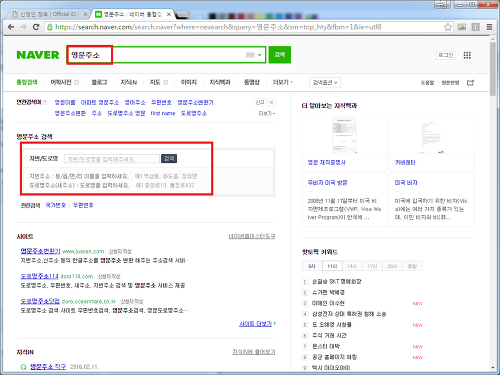The image size is (500, 375).
Task: Click the 'first name' related keyword
Action: (163, 113)
